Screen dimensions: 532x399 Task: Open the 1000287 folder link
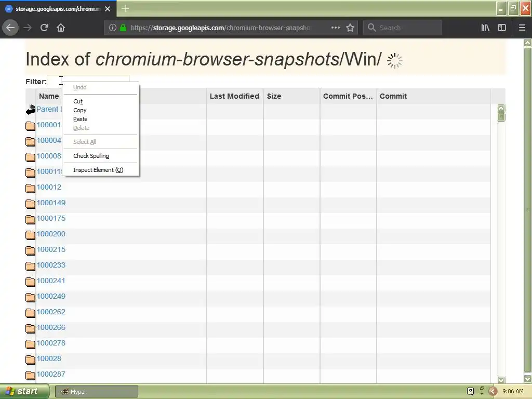(51, 375)
